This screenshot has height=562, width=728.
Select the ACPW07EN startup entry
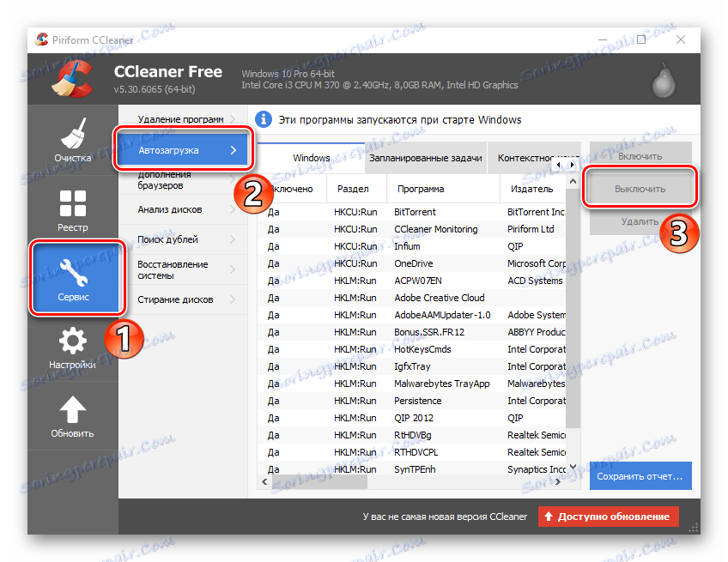pos(412,281)
